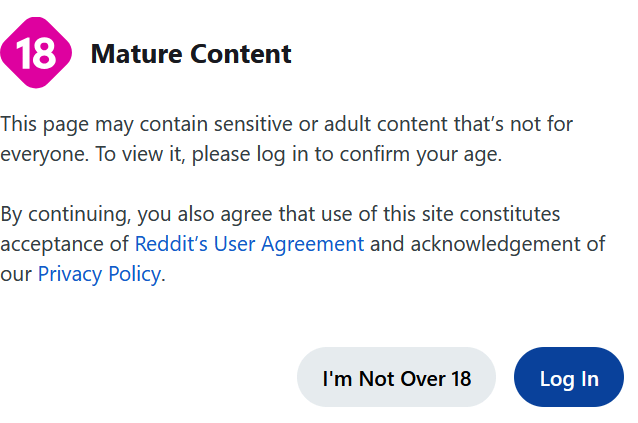Click the text please log in to confirm your age
Image resolution: width=638 pixels, height=423 pixels.
point(347,155)
